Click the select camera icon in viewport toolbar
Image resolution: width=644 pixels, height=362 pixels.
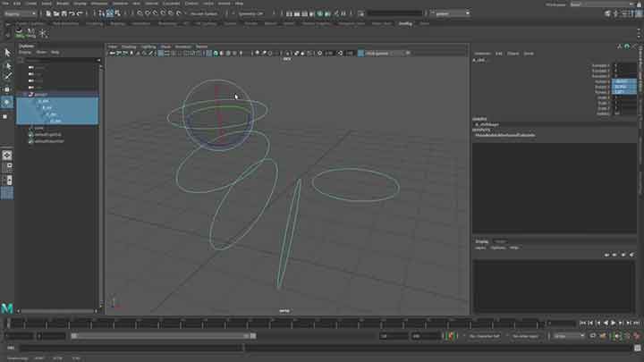point(112,53)
